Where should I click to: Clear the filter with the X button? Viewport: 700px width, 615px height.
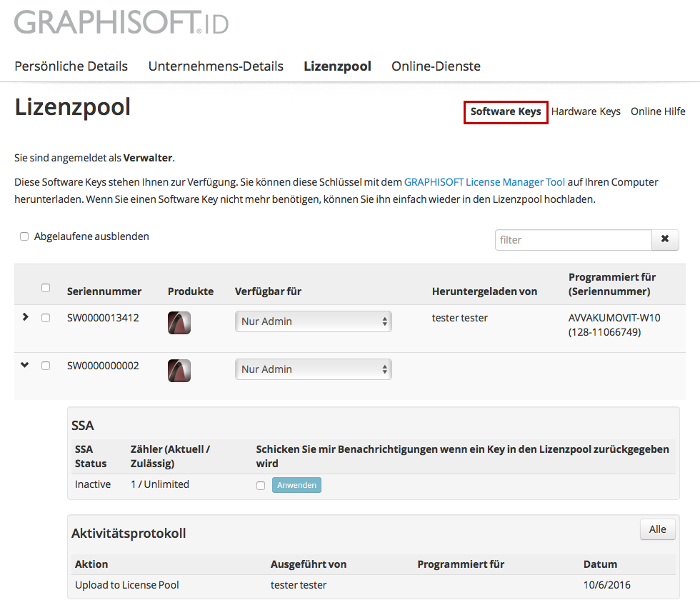point(665,240)
